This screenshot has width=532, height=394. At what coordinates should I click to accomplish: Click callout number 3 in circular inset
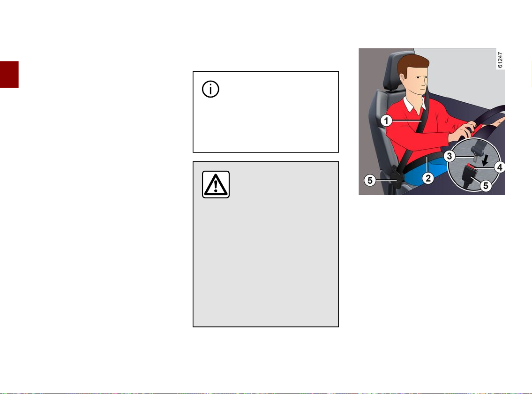tap(450, 156)
